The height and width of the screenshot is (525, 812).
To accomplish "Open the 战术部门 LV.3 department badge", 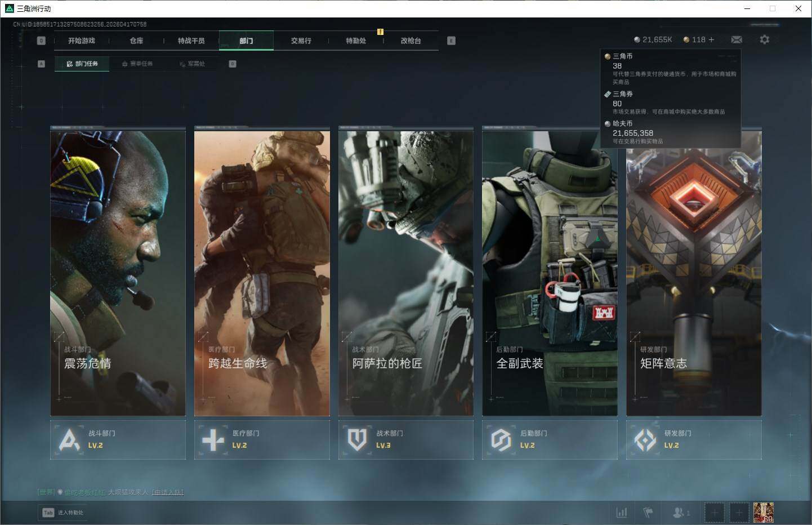I will point(405,439).
